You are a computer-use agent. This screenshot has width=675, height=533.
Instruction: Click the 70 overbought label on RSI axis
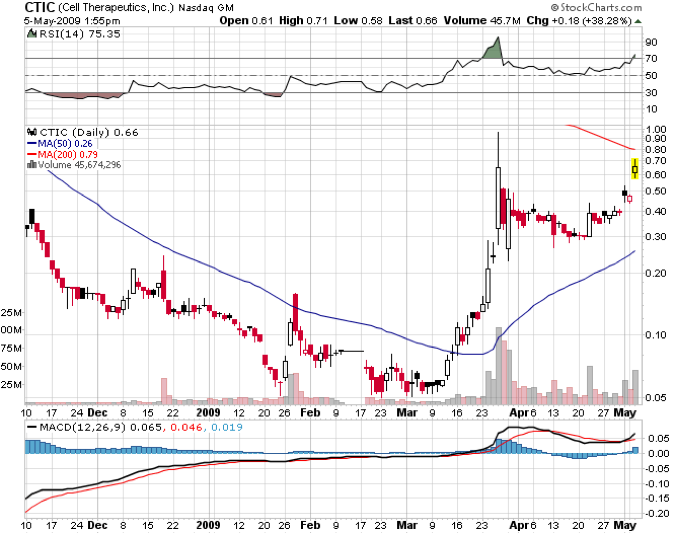pos(651,58)
